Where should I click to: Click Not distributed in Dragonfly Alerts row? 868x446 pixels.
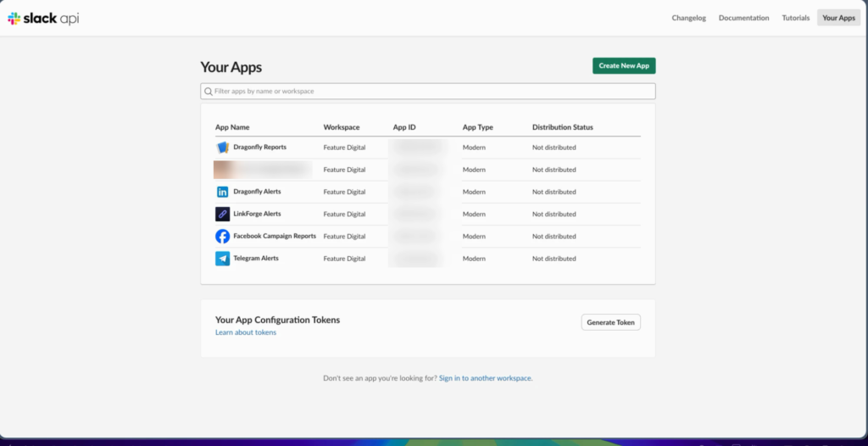(554, 192)
